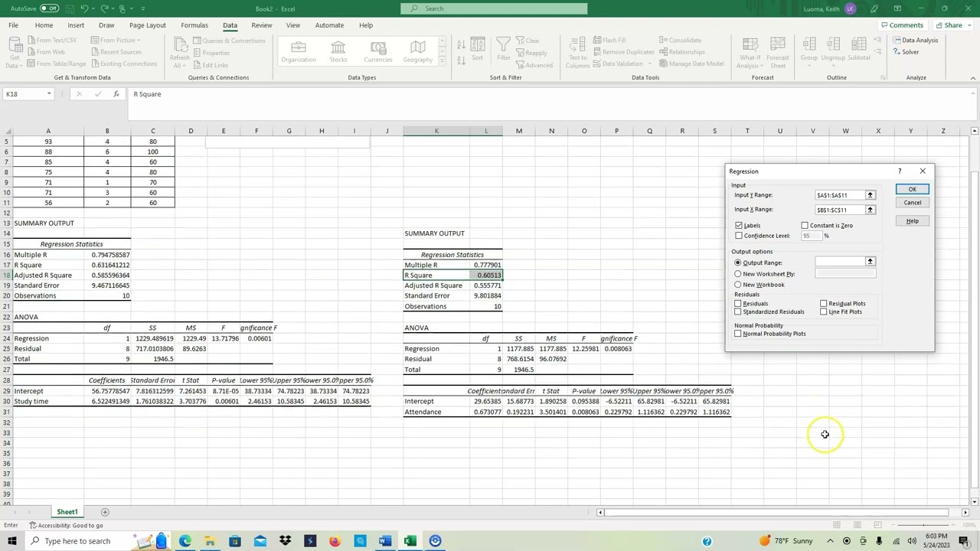
Task: Open the Sheet1 worksheet tab
Action: (67, 512)
